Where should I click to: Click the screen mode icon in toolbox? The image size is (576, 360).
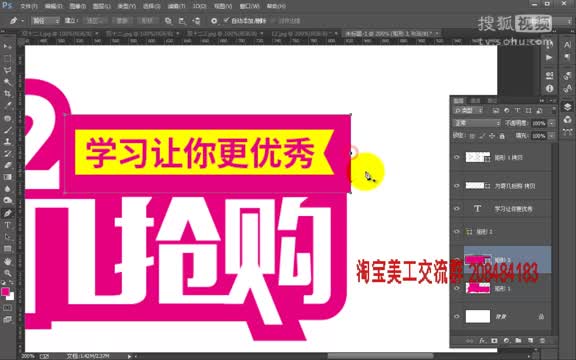coord(7,320)
